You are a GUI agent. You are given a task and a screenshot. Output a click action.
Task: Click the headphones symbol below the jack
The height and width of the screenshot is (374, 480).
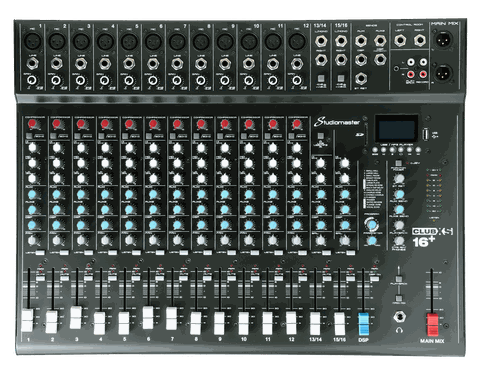pos(399,330)
